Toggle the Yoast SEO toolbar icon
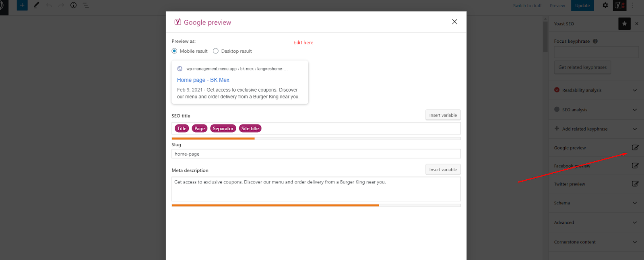644x260 pixels. pyautogui.click(x=619, y=5)
